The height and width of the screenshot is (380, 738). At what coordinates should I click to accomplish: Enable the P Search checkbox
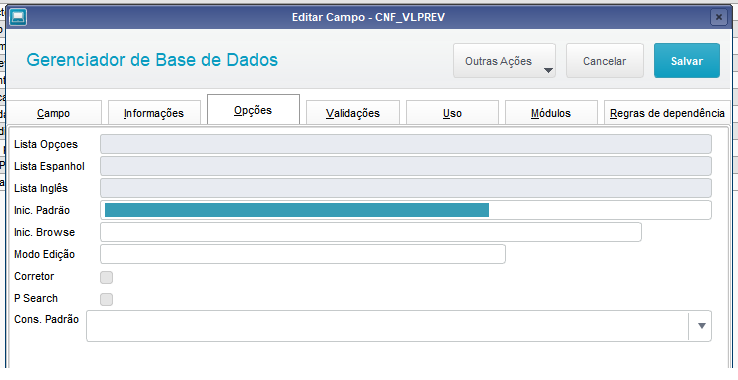coord(106,299)
